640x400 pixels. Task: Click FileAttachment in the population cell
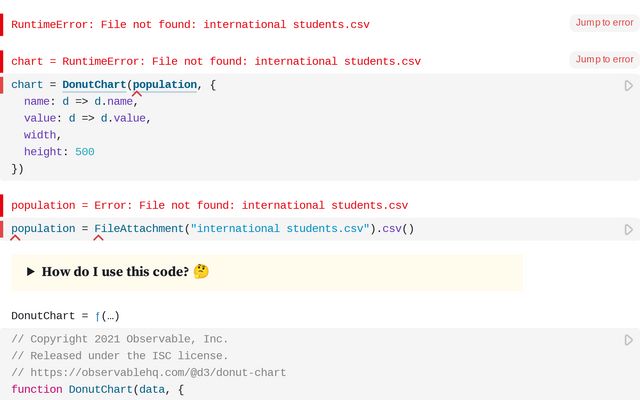(x=139, y=229)
